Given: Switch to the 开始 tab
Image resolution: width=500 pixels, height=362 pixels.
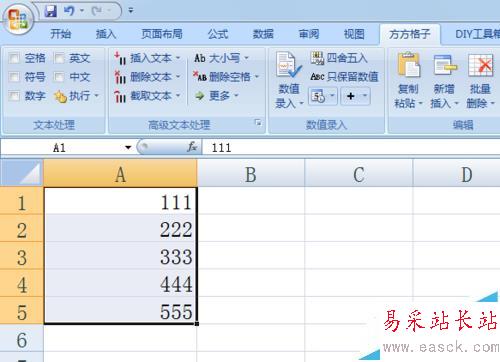Looking at the screenshot, I should pos(60,34).
